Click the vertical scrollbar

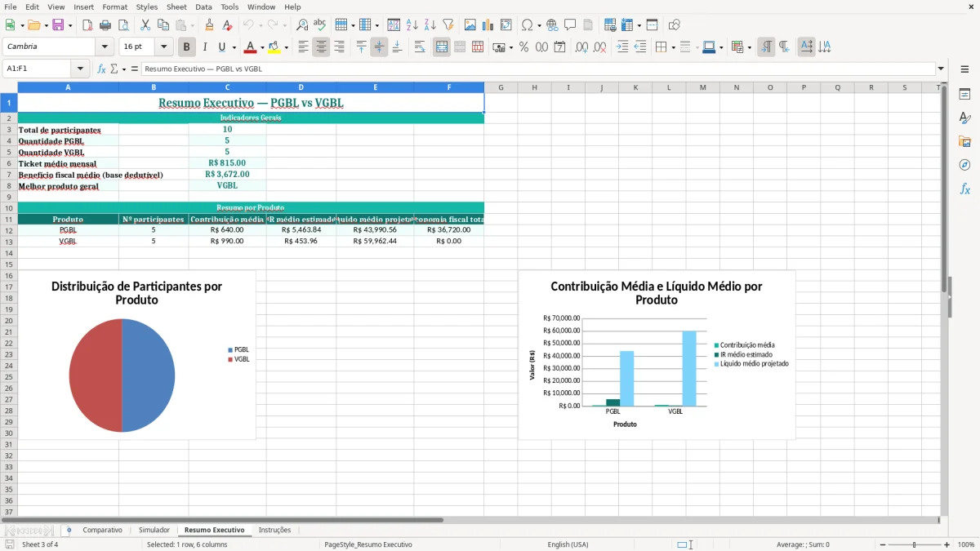coord(944,298)
